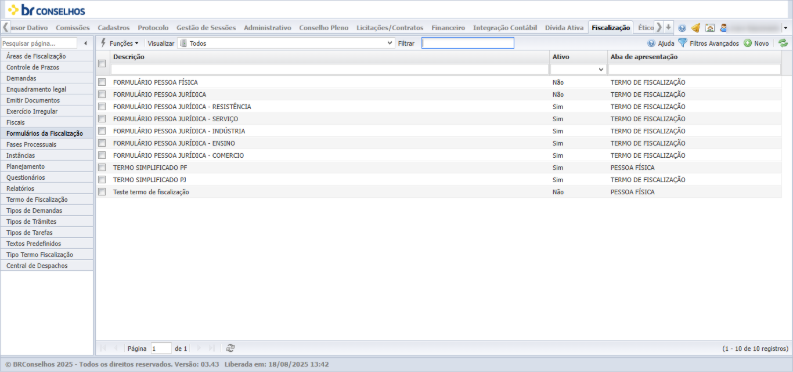
Task: Check the FORMULÁRIO PESSOA FÍSICA row checkbox
Action: point(102,82)
